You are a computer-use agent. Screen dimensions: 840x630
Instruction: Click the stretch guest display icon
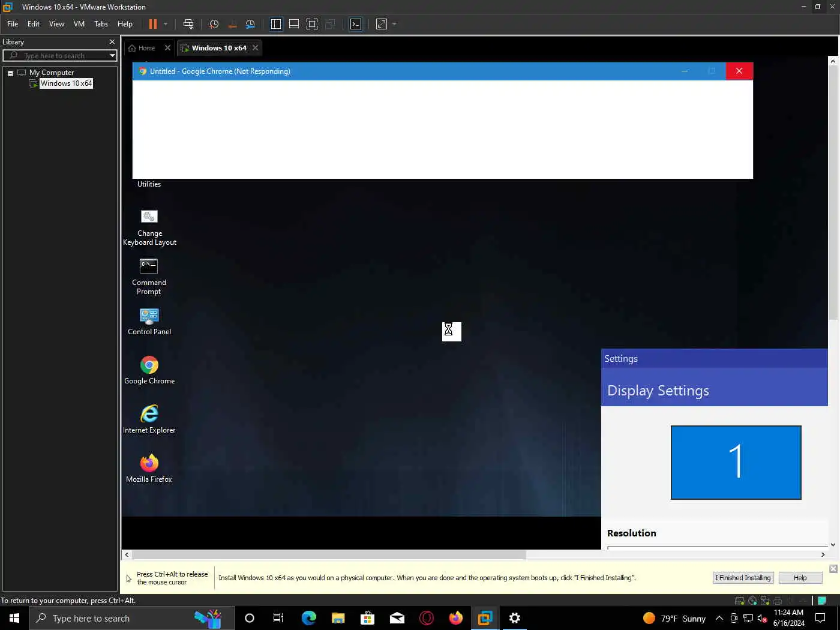coord(382,24)
